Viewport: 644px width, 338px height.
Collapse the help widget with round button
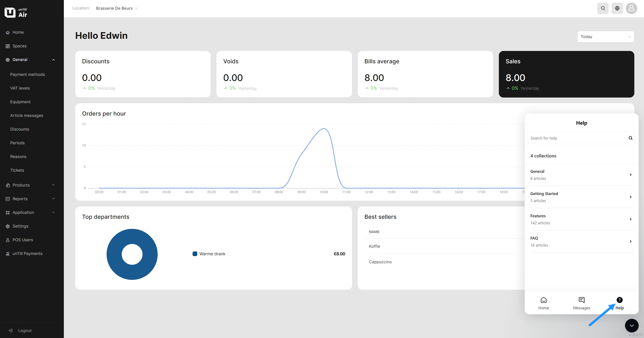click(x=632, y=326)
